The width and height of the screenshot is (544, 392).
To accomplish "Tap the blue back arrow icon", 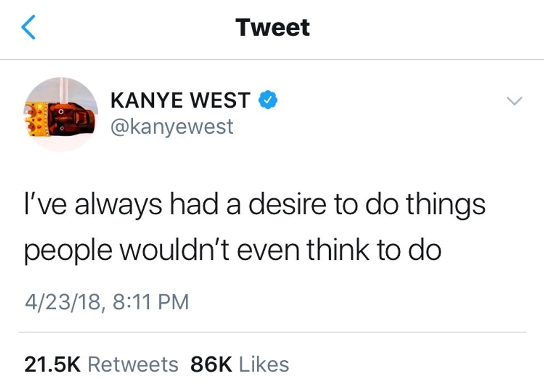I will [x=28, y=27].
